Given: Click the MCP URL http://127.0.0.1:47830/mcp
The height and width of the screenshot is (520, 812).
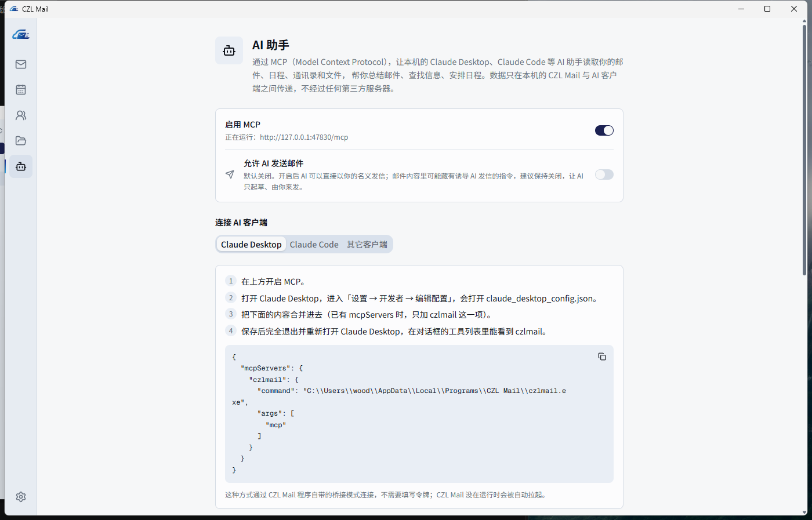Looking at the screenshot, I should tap(304, 137).
